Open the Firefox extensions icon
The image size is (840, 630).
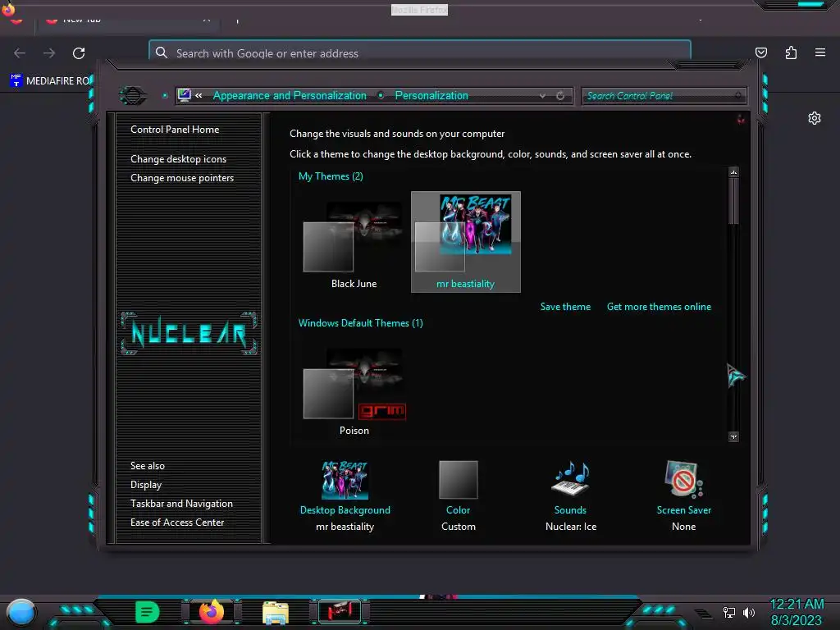(x=791, y=52)
